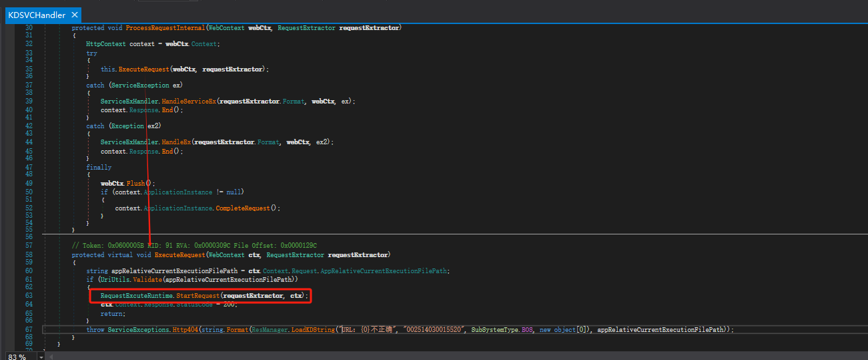This screenshot has width=868, height=360.
Task: Follow the this.ExecuteRequest call on line 35
Action: click(143, 69)
